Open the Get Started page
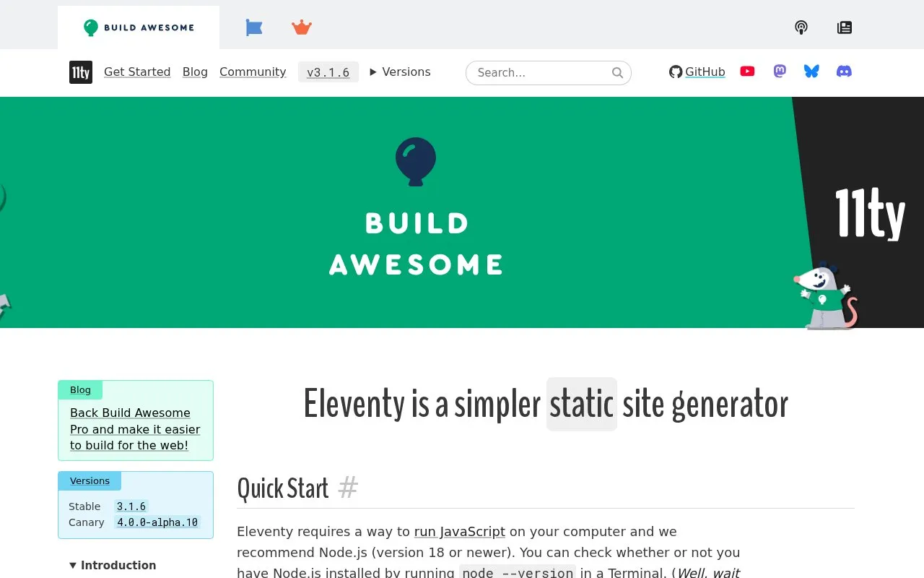924x578 pixels. coord(137,72)
